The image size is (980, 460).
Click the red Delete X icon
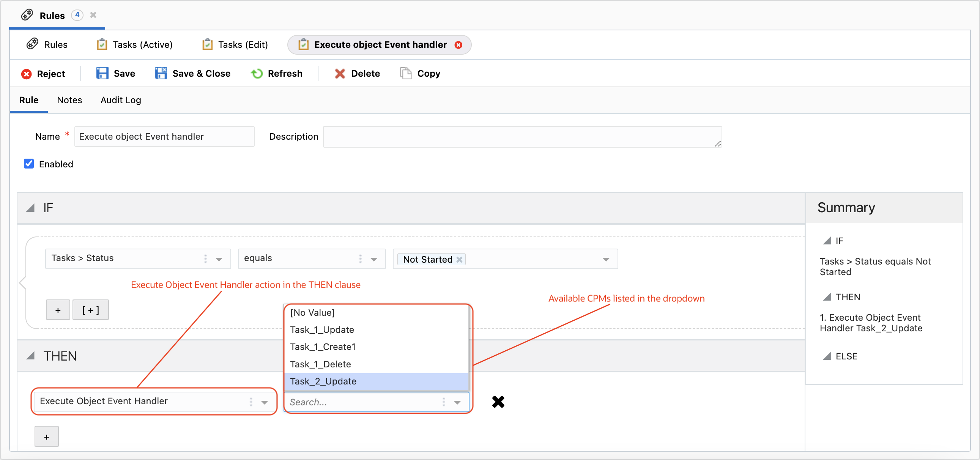pyautogui.click(x=339, y=73)
